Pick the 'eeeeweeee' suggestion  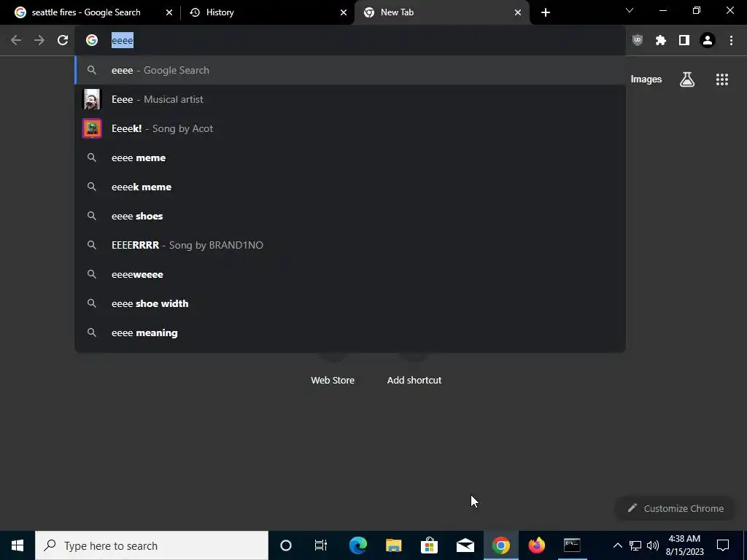point(350,274)
